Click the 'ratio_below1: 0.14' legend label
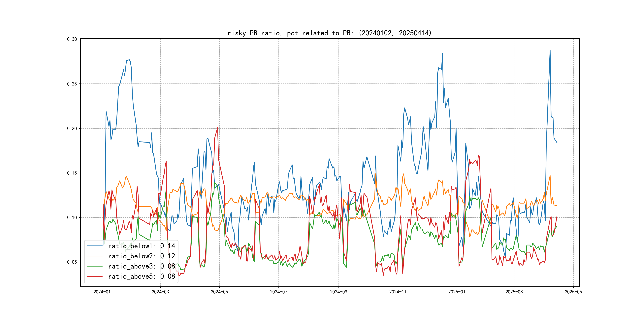The image size is (644, 322). pyautogui.click(x=142, y=246)
